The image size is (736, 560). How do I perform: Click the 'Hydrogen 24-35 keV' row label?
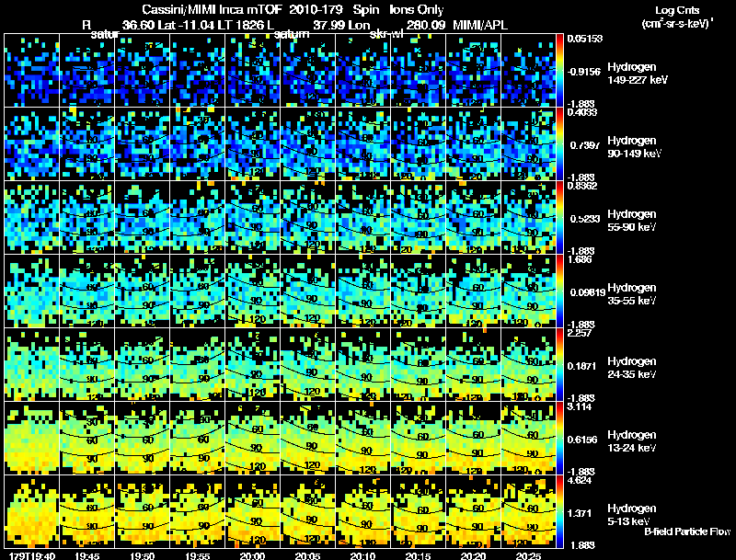pyautogui.click(x=632, y=368)
